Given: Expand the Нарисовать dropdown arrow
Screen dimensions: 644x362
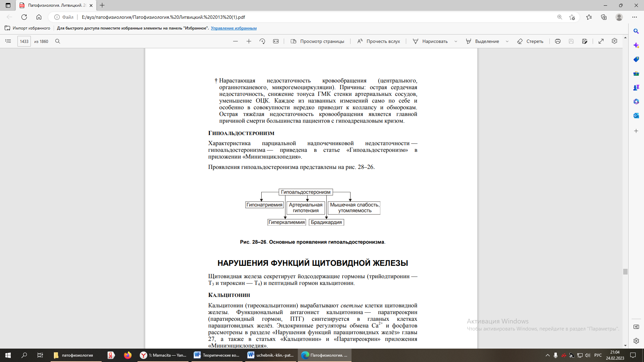Looking at the screenshot, I should tap(456, 41).
